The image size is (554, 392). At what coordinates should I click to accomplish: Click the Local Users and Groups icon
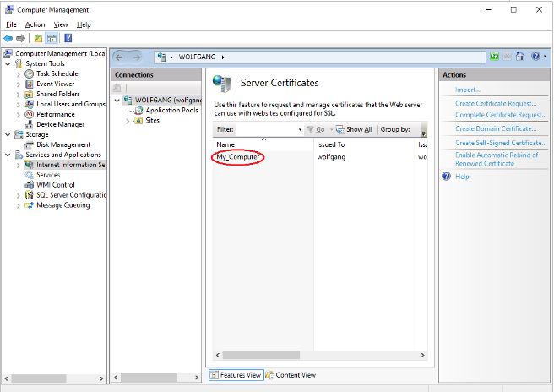pos(29,104)
